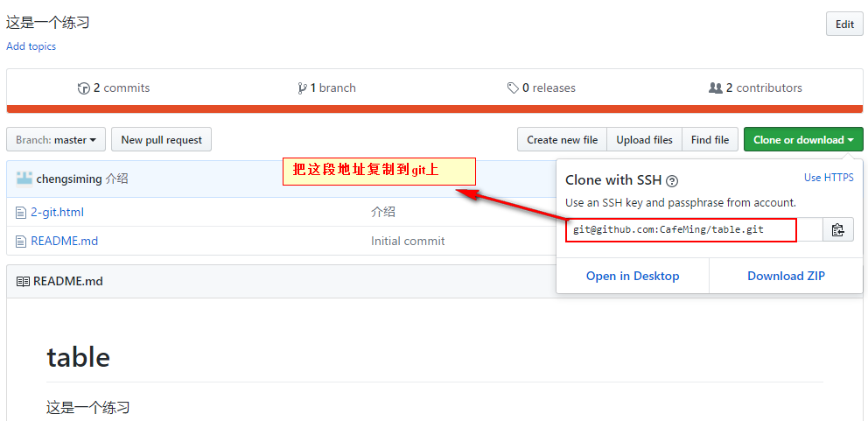Open the chengsiming author link
The height and width of the screenshot is (421, 868).
tap(69, 179)
